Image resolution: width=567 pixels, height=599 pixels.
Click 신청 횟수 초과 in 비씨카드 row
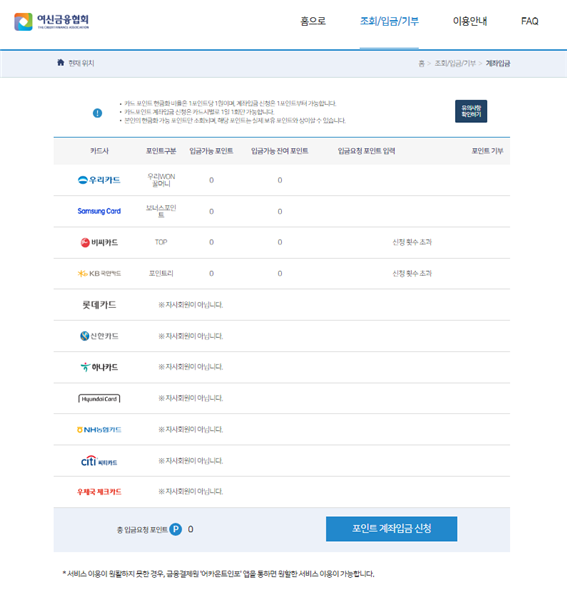click(412, 242)
